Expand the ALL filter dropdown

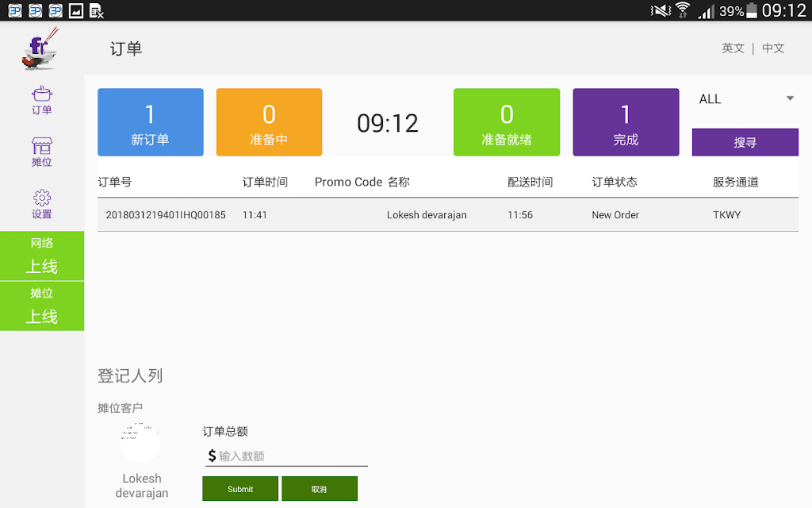click(745, 99)
